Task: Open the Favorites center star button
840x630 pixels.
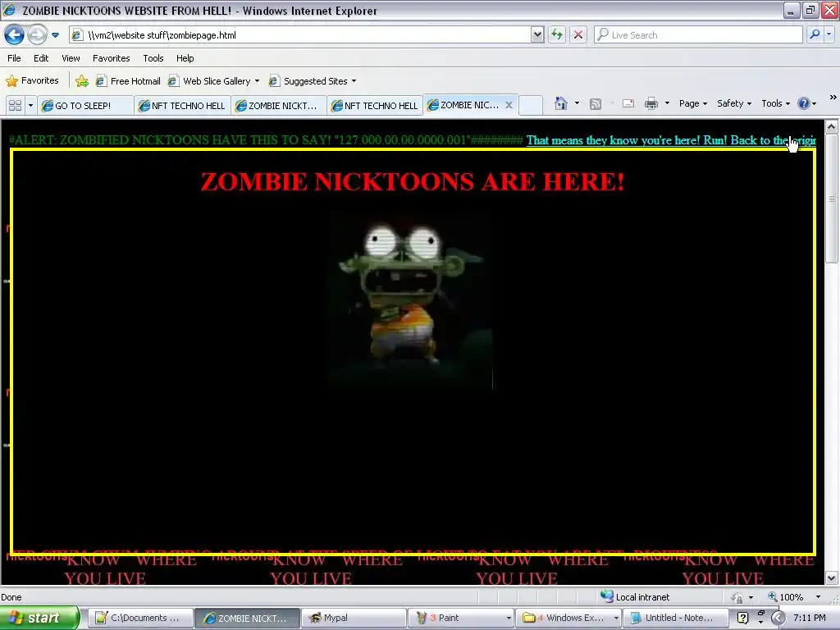Action: pos(32,81)
